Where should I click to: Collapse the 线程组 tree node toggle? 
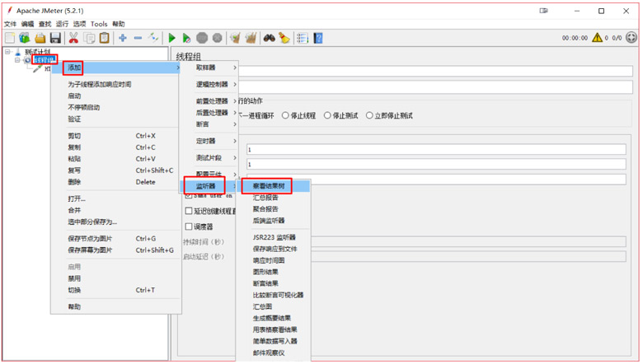click(x=17, y=60)
